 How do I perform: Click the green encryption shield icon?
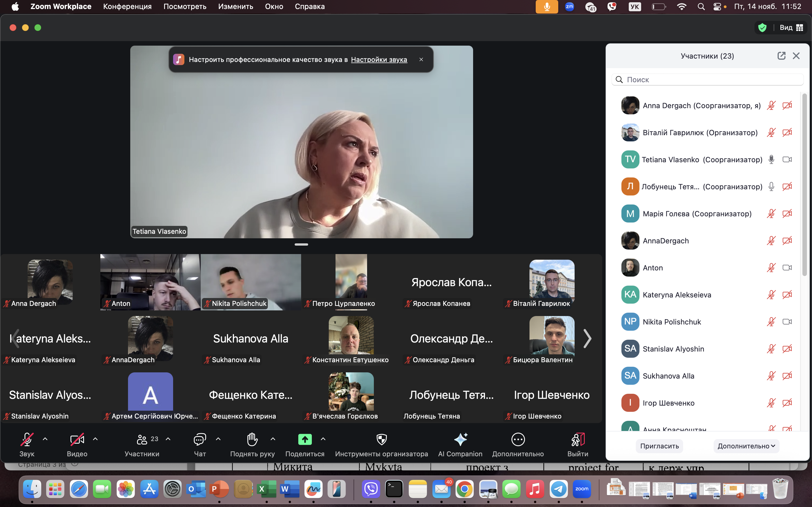point(762,28)
